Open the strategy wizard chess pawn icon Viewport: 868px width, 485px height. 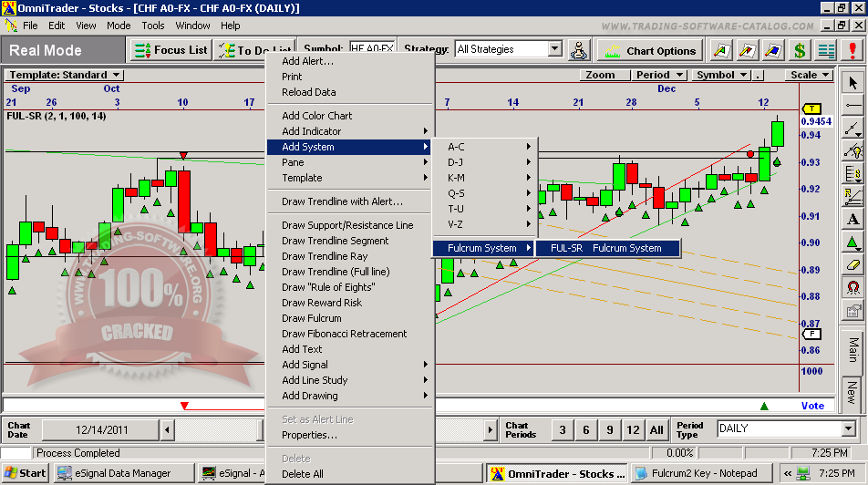[x=579, y=50]
